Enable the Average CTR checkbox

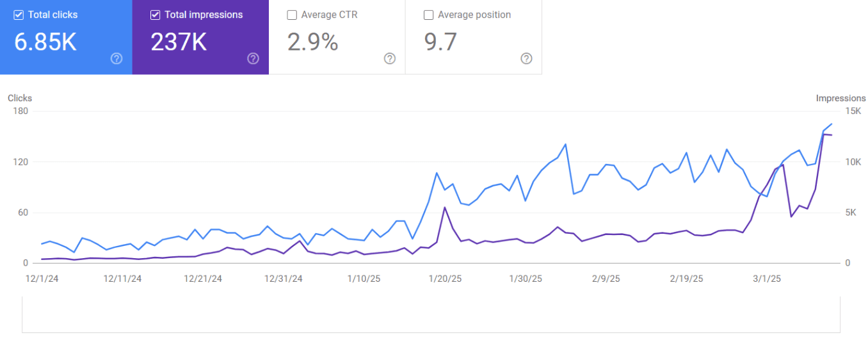(x=293, y=15)
